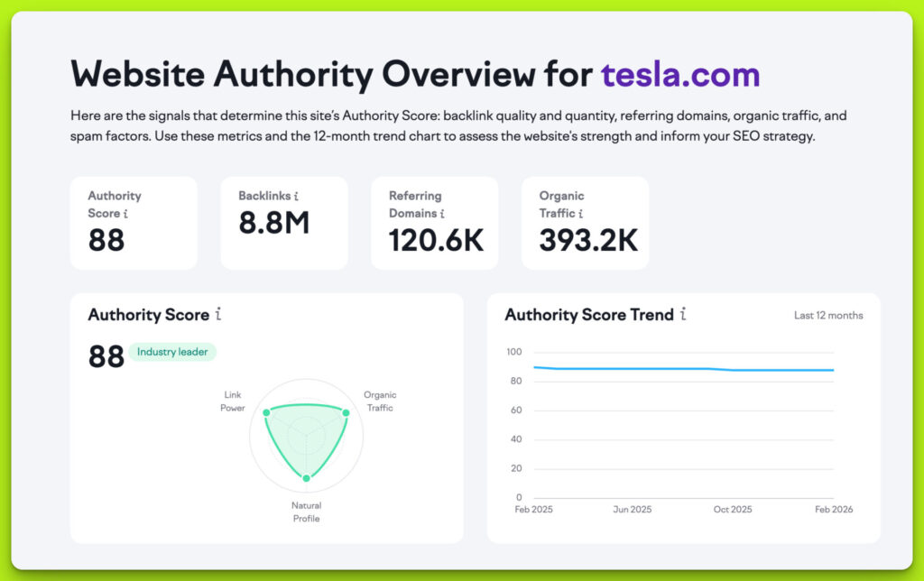Select the Authority Score 88 metric card

(134, 223)
